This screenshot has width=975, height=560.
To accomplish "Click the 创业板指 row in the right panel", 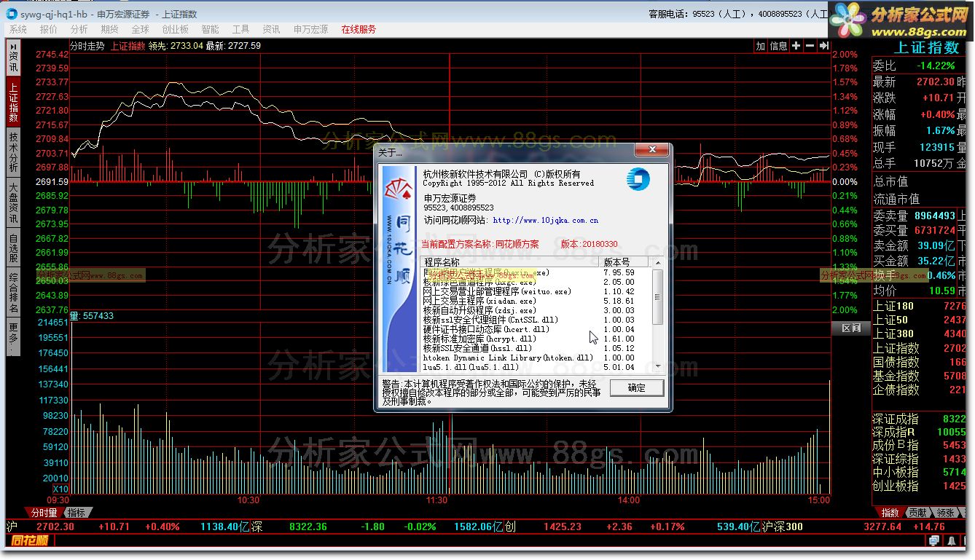I will point(920,486).
